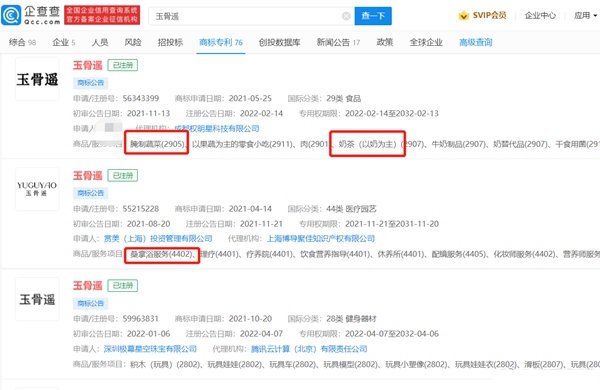This screenshot has height=390, width=600.
Task: Open the 玉骨遥 title of trademark 56343399
Action: click(x=88, y=65)
